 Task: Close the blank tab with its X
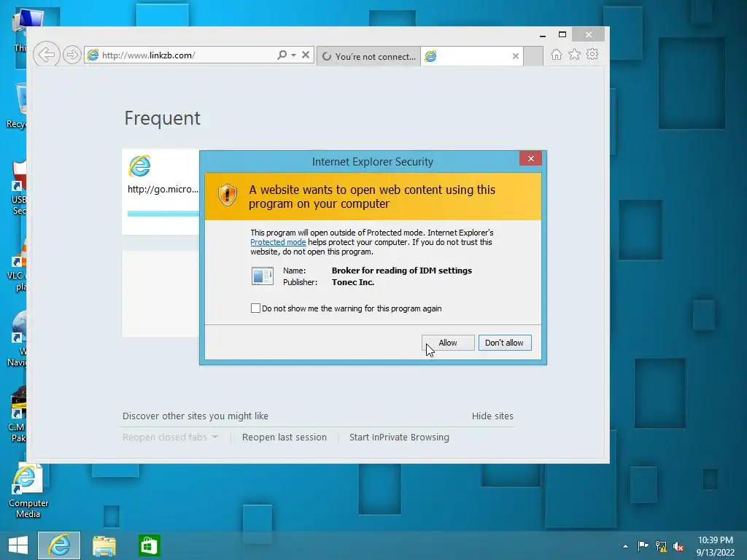tap(516, 56)
